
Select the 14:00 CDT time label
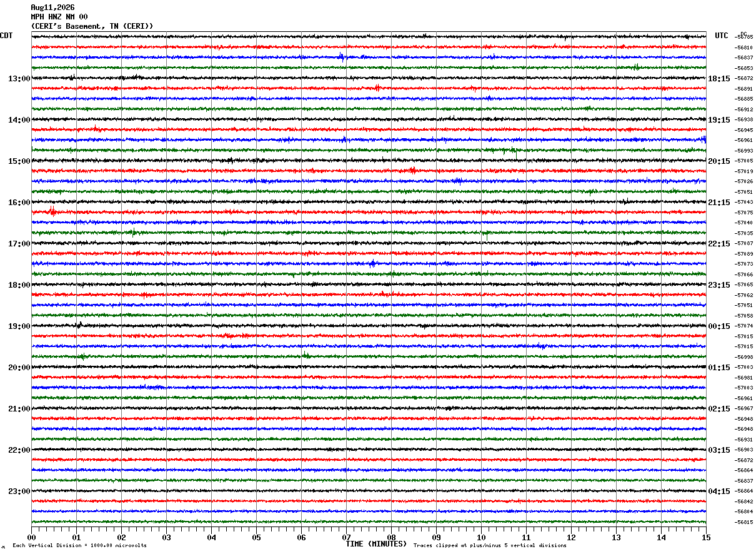pos(19,120)
